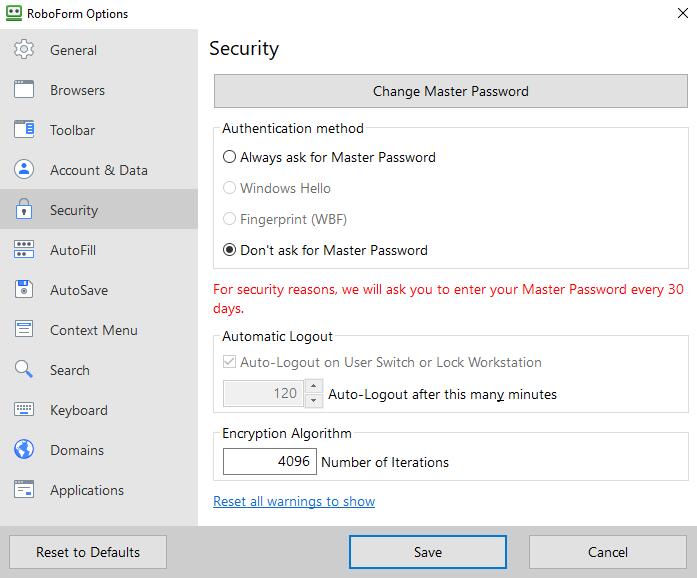Increase auto-logout minutes with up arrow
Screen dimensions: 697x578
314,387
